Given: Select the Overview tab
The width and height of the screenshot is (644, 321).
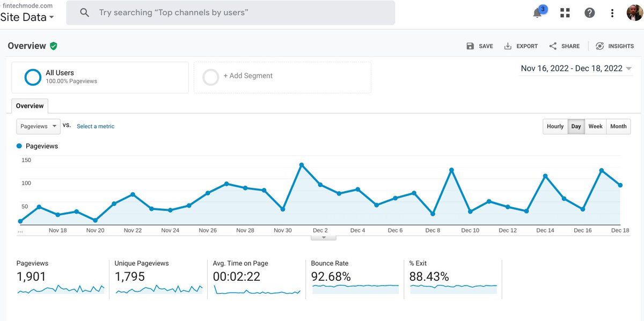Looking at the screenshot, I should click(x=30, y=106).
